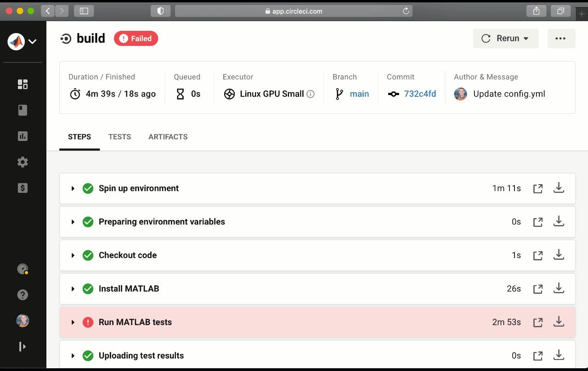This screenshot has height=371, width=588.
Task: Download Install MATLAB step output
Action: (559, 288)
